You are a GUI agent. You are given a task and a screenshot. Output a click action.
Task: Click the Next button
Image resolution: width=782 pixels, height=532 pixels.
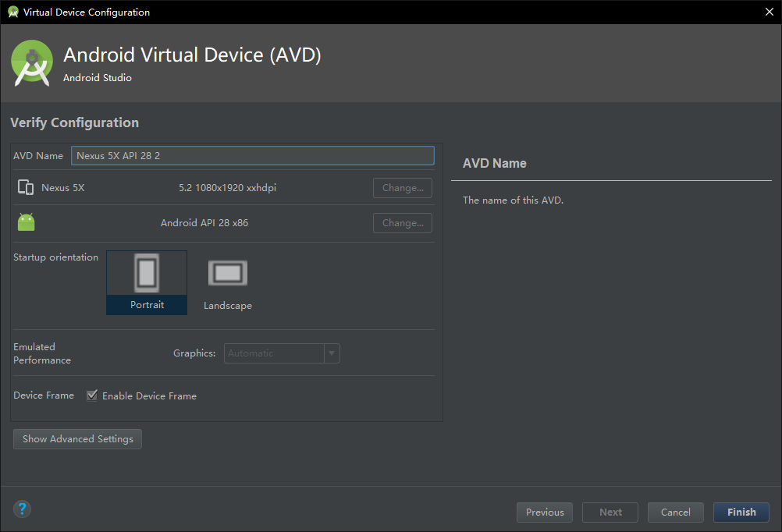[610, 512]
